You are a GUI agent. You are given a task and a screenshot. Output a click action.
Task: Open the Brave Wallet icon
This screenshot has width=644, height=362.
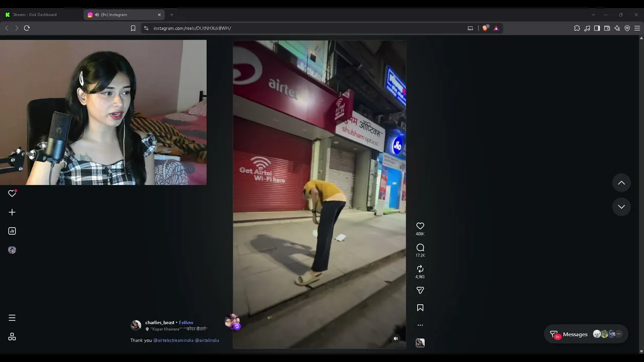[x=607, y=28]
